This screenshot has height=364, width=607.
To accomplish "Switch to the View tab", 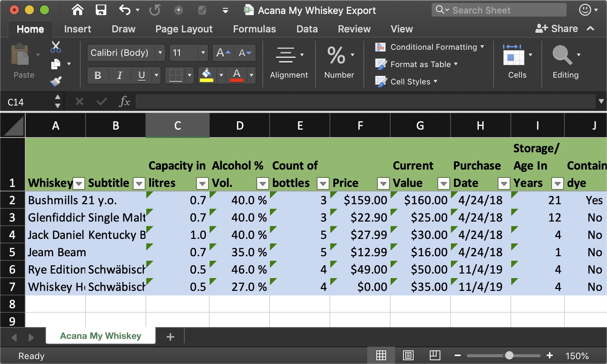I will pyautogui.click(x=402, y=29).
